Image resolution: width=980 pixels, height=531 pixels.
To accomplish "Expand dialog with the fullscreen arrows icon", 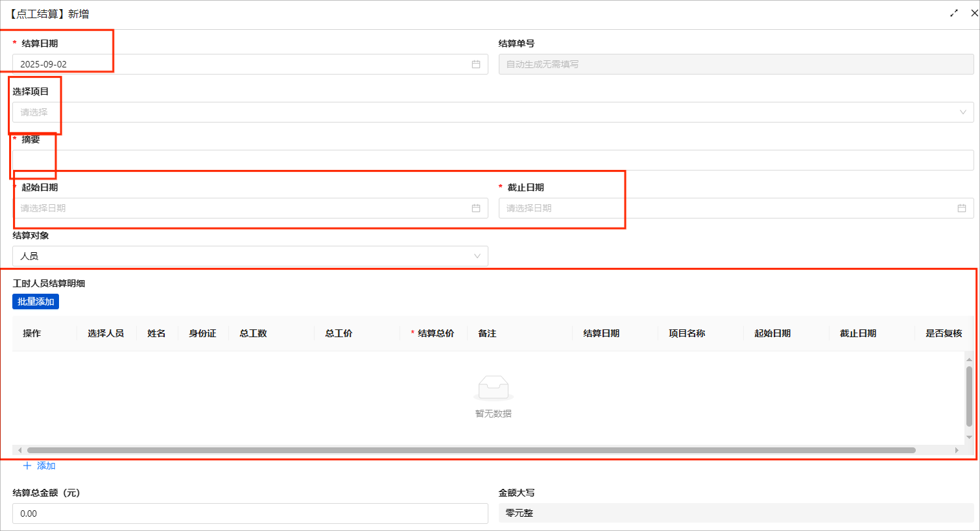I will (954, 13).
